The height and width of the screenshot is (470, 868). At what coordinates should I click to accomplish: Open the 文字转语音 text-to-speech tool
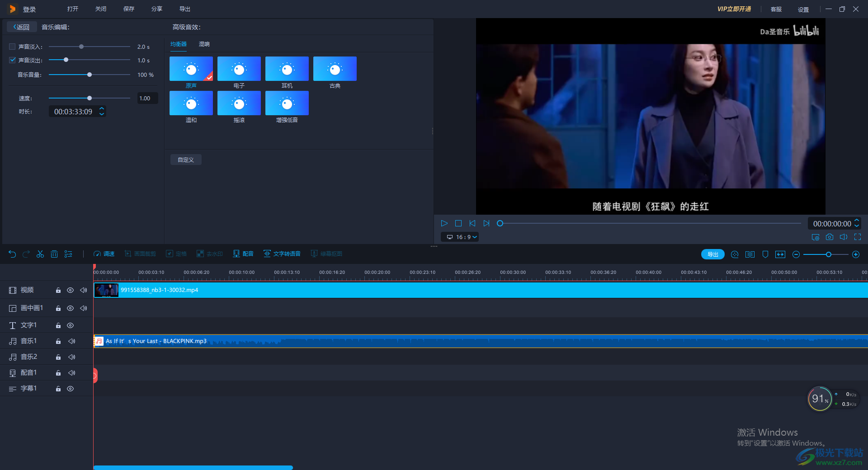pos(282,254)
